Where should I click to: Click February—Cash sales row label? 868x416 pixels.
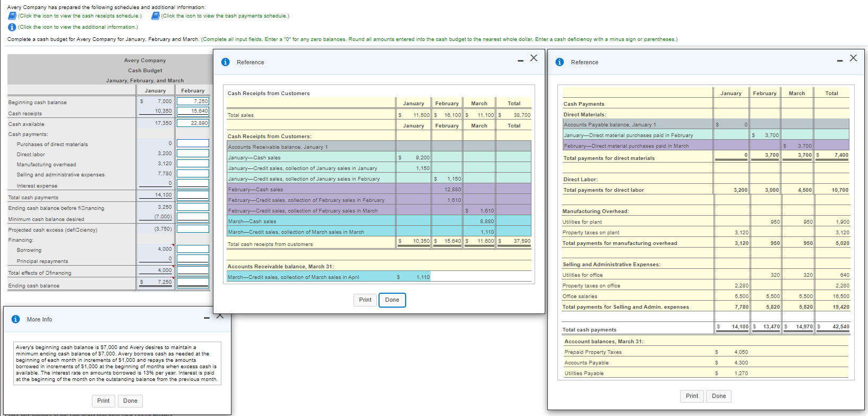pos(255,190)
